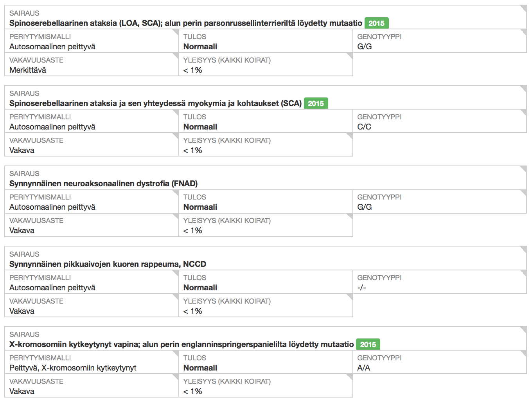Click green 2015 badge next to parsonrussellinterrieriltä mutaatio
Viewport: 532px width, 403px height.
coord(376,23)
